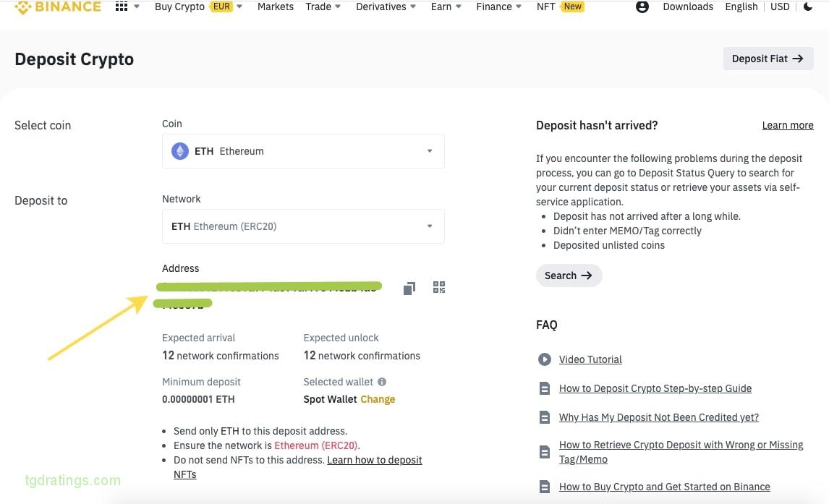The image size is (829, 504).
Task: Open the ETH Ethereum coin selector
Action: click(x=303, y=151)
